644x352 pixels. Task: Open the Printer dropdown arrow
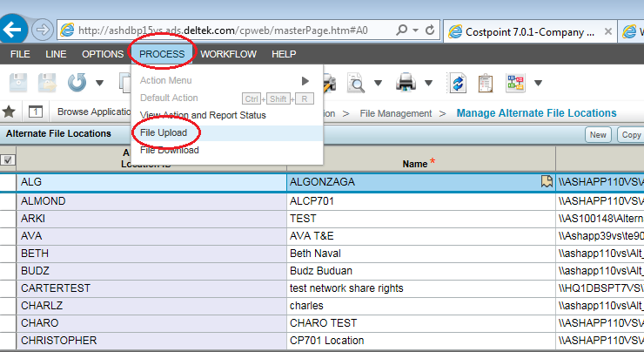click(428, 83)
